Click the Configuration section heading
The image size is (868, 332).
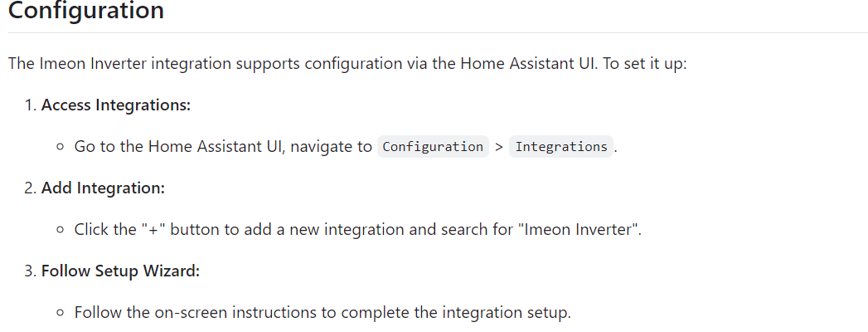(x=85, y=11)
